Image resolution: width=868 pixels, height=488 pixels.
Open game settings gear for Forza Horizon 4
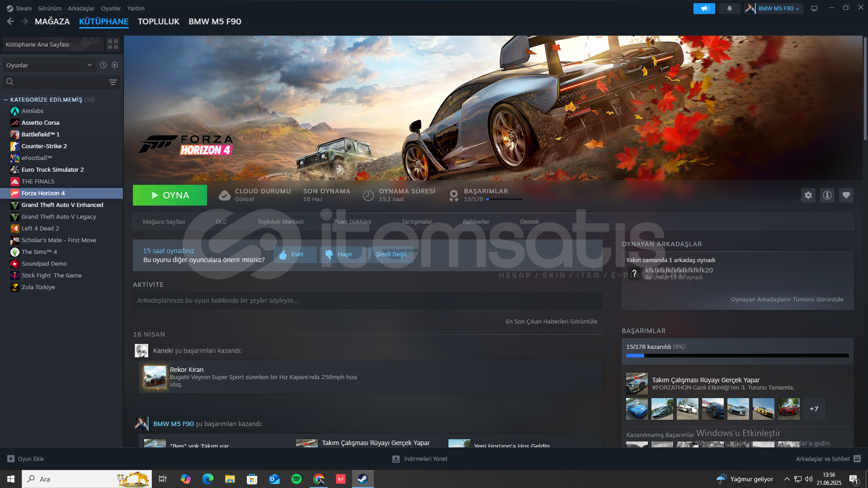tap(808, 195)
